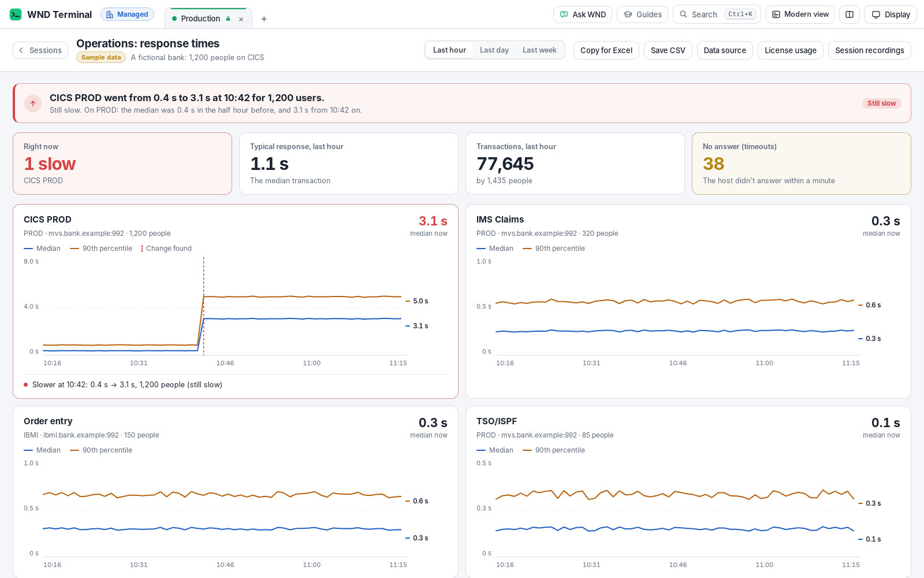Screen dimensions: 924x578
Task: Click the CICS PROD 3.1 s median value
Action: point(433,221)
